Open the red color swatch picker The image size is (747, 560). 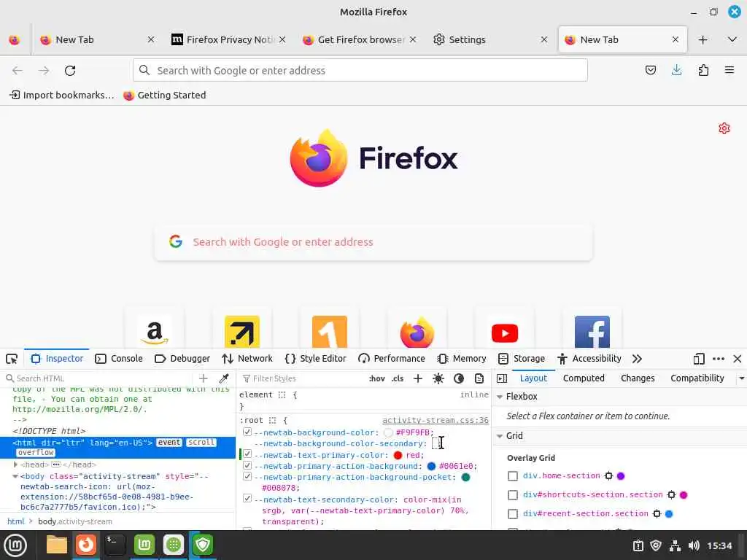[x=398, y=455]
